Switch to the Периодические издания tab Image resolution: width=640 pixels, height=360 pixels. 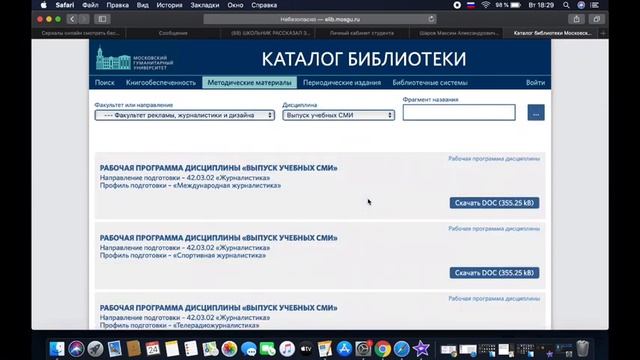coord(342,82)
